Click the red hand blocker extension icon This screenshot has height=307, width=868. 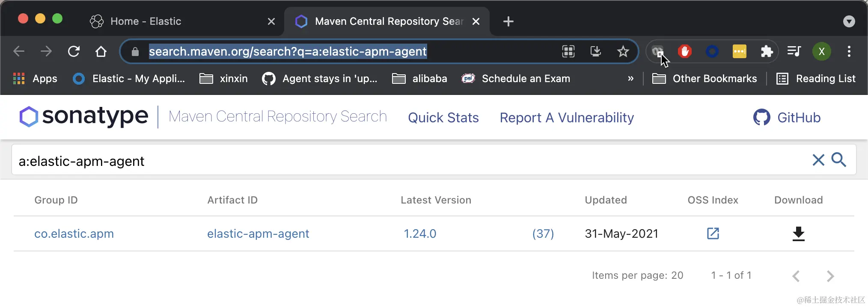[x=685, y=52]
